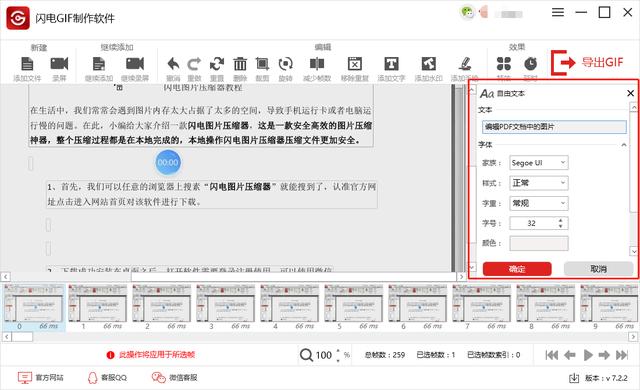This screenshot has height=390, width=640.
Task: Select the Rotate (旋转) tool
Action: [x=285, y=64]
